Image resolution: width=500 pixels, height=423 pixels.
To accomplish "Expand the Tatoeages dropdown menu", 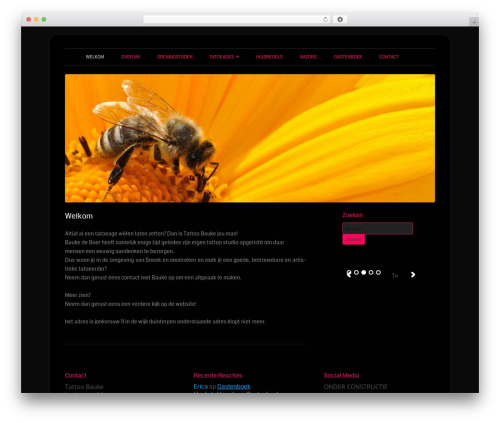I will pos(224,57).
